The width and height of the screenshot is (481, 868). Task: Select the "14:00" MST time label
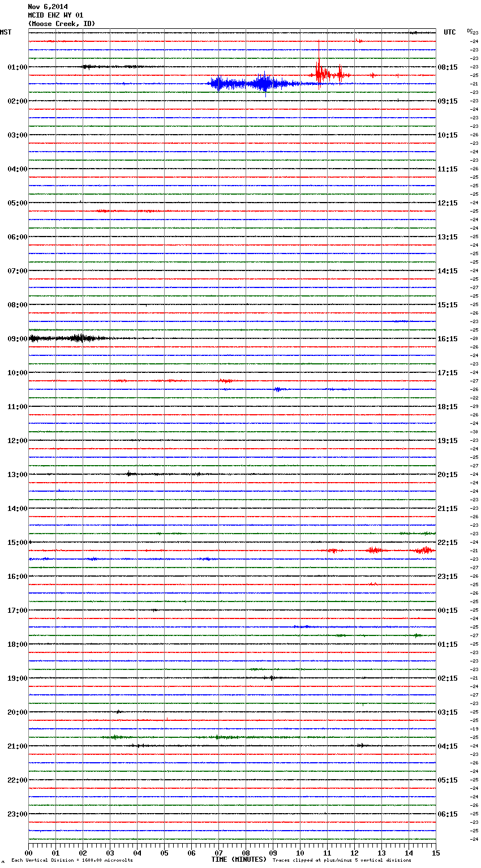tap(18, 508)
